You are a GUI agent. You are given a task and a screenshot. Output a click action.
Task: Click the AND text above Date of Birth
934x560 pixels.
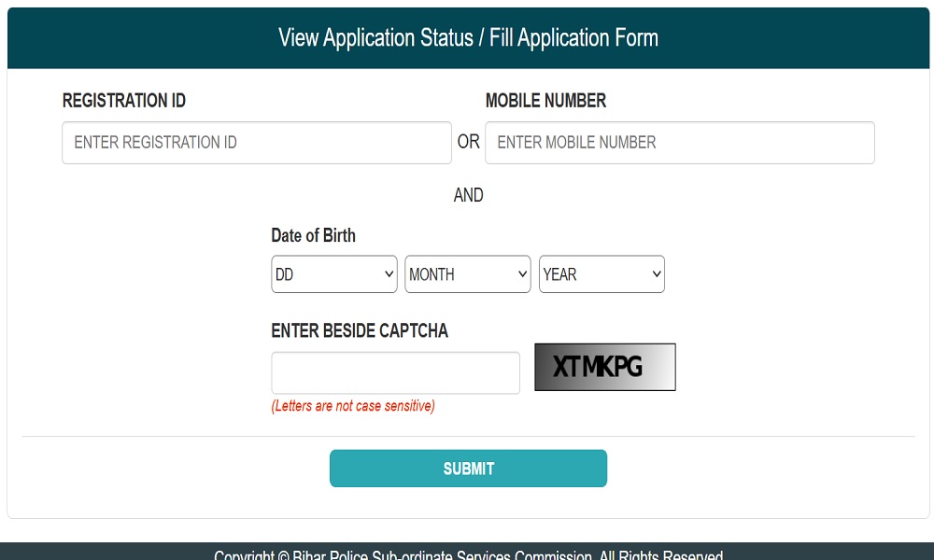pos(468,195)
